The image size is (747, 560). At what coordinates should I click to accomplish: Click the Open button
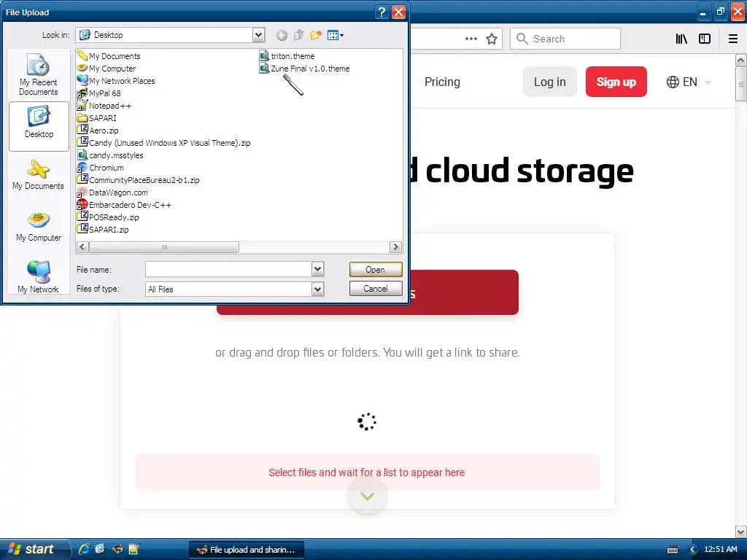pyautogui.click(x=376, y=270)
